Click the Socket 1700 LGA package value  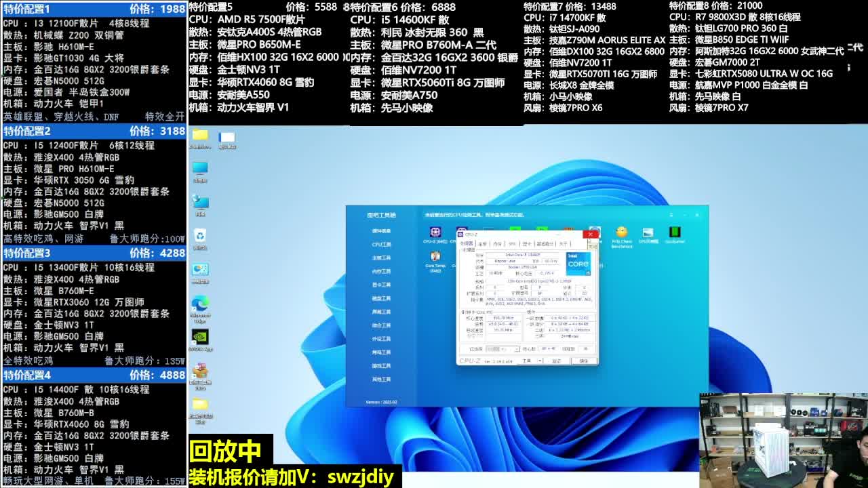[x=523, y=267]
